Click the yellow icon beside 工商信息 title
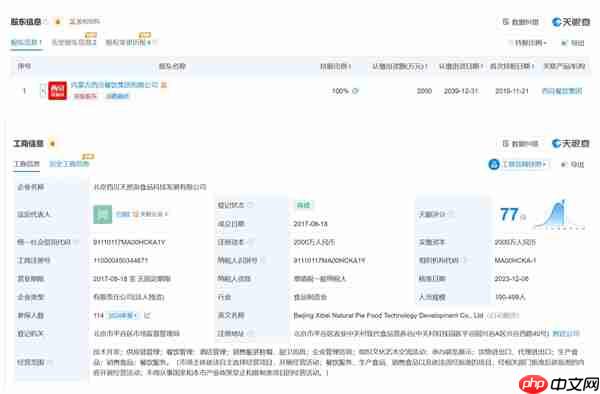This screenshot has width=600, height=394. [53, 144]
